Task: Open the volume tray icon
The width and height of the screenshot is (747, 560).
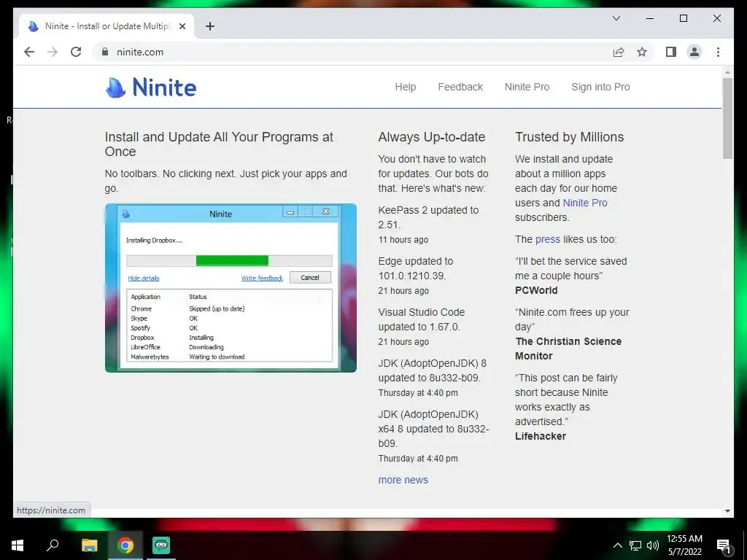Action: [653, 545]
